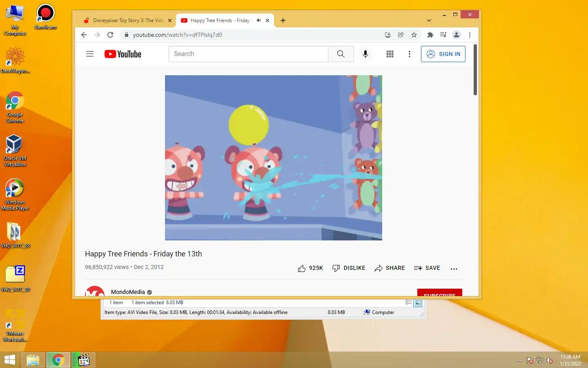Screen dimensions: 588x368
Task: Open the YouTube apps grid
Action: tap(390, 54)
